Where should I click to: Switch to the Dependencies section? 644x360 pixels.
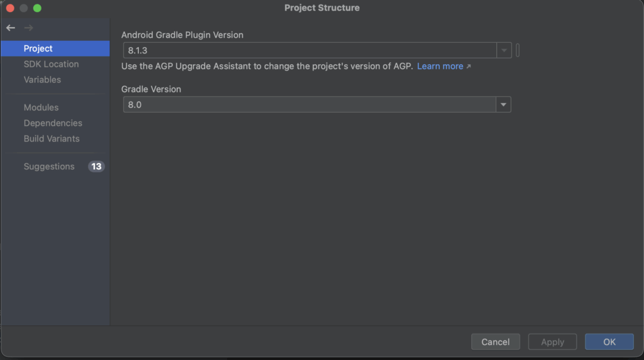click(53, 123)
